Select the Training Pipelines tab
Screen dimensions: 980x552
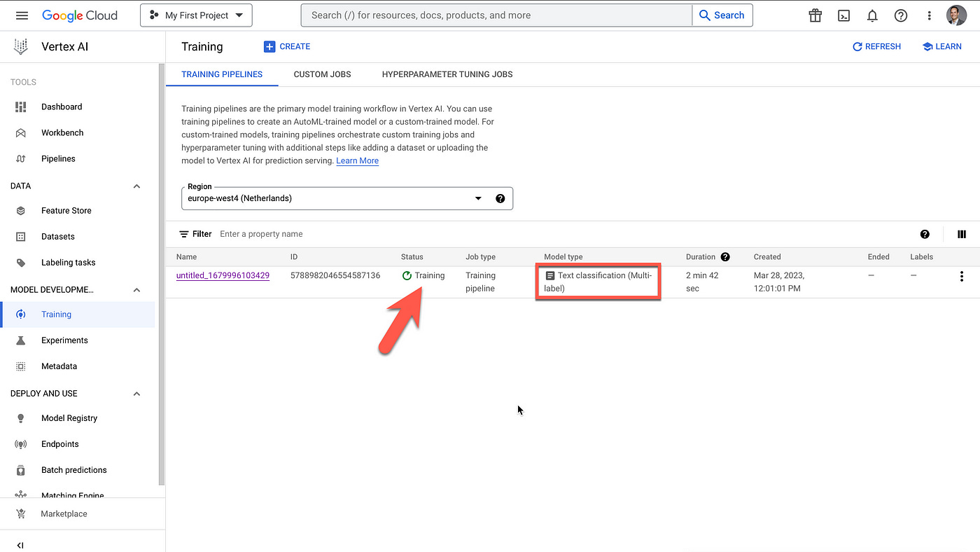222,74
